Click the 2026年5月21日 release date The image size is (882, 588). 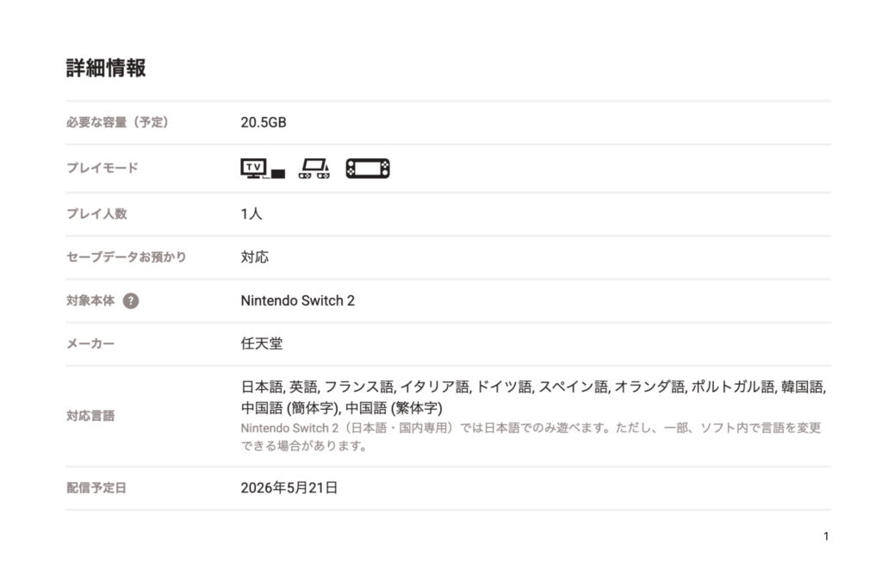pyautogui.click(x=289, y=488)
